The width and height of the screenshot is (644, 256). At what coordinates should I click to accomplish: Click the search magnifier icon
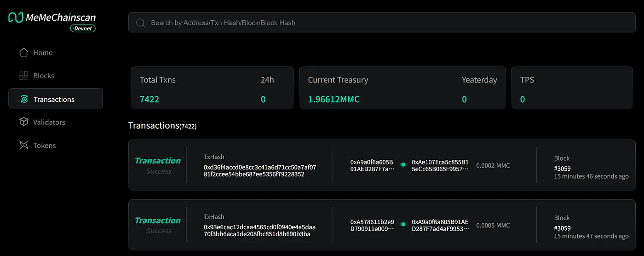pyautogui.click(x=140, y=23)
